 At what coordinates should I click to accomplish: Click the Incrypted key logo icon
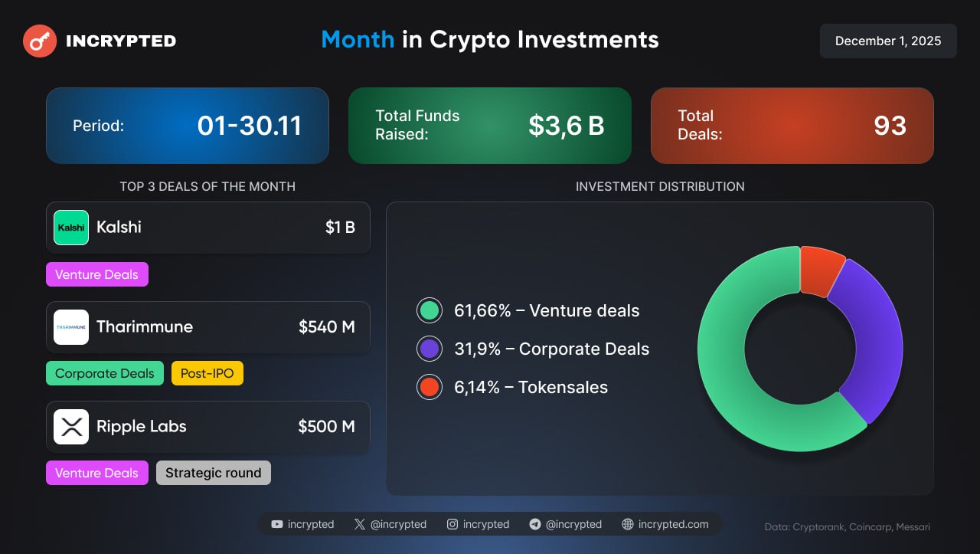tap(40, 41)
